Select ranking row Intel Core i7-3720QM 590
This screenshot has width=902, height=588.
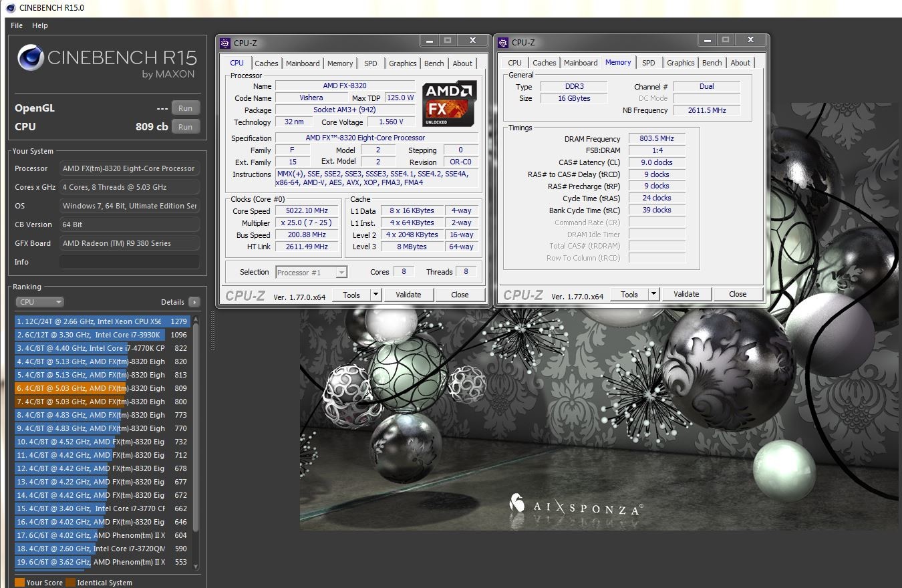click(x=102, y=549)
